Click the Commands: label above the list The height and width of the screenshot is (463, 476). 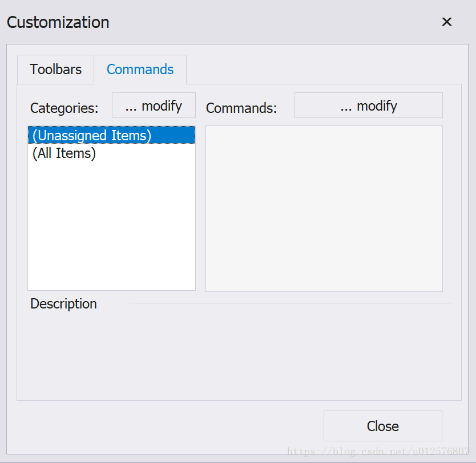[241, 108]
